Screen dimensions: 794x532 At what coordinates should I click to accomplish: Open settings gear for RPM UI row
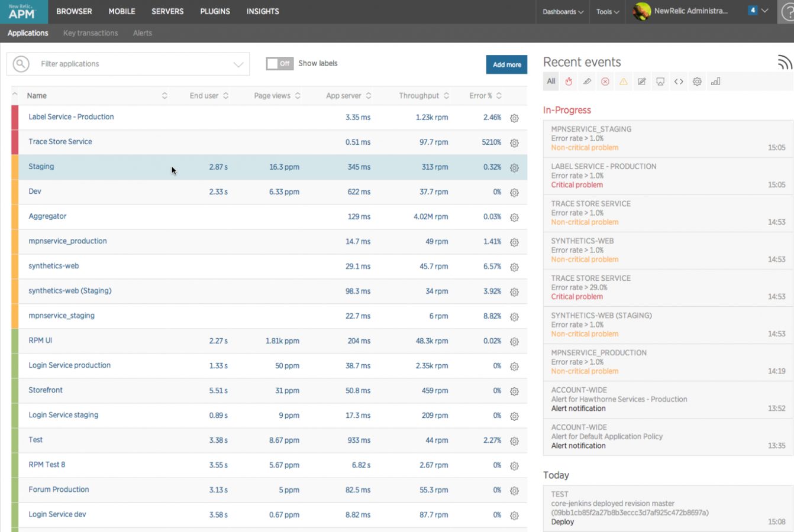click(x=514, y=342)
